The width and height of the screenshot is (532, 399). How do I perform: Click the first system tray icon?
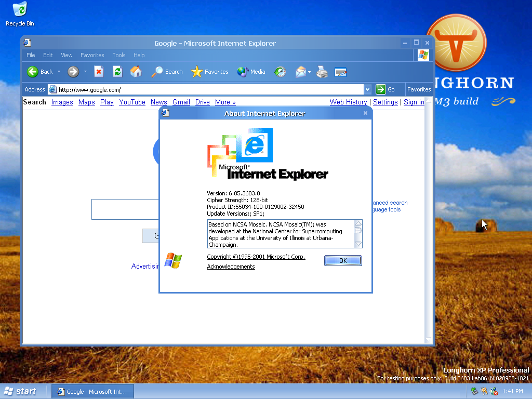point(474,391)
